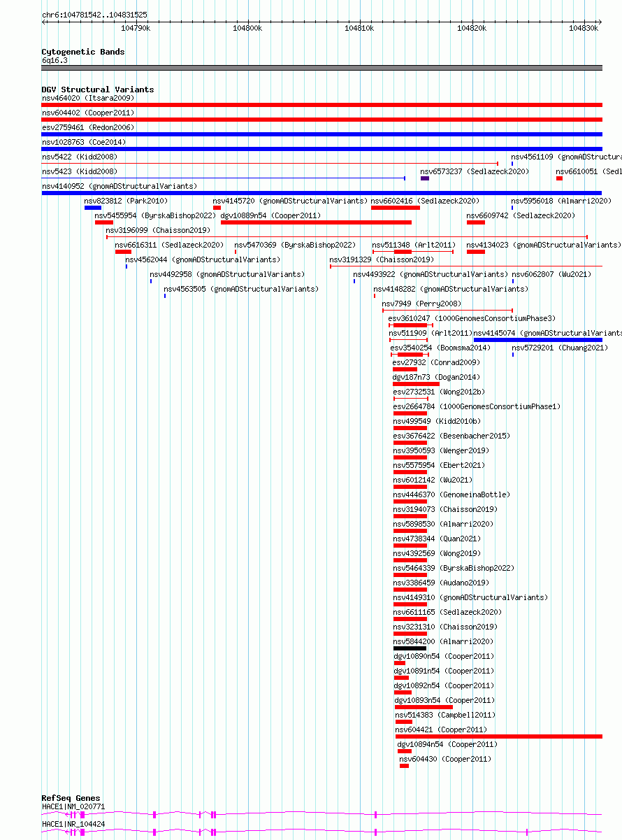The width and height of the screenshot is (622, 840).
Task: Open variant nsv4738344 (Quan2021)
Action: pos(437,539)
